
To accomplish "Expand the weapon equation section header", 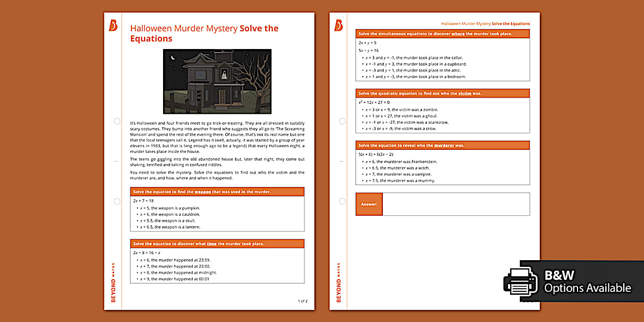I will (218, 192).
